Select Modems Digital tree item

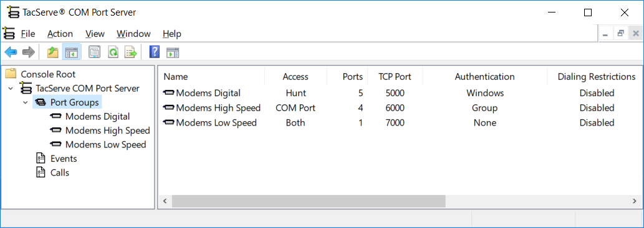[97, 116]
